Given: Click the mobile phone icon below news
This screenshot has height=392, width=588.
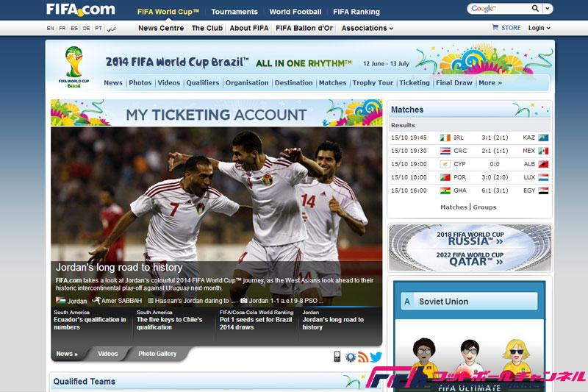Looking at the screenshot, I should pyautogui.click(x=337, y=357).
